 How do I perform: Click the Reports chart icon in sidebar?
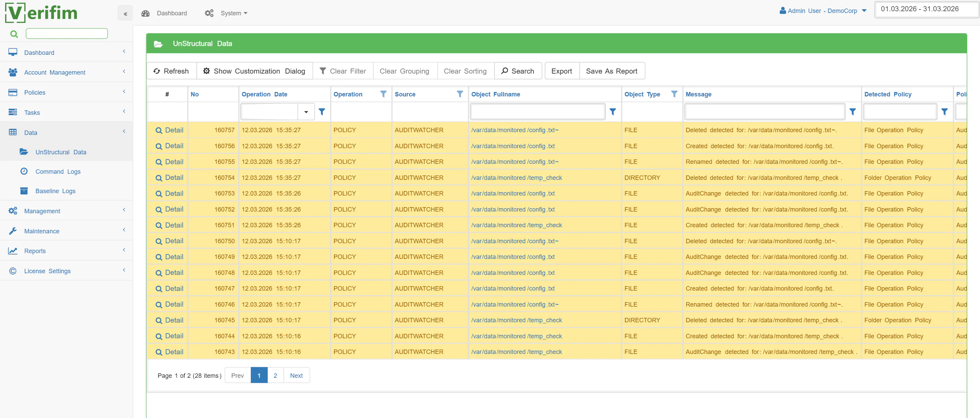tap(13, 251)
